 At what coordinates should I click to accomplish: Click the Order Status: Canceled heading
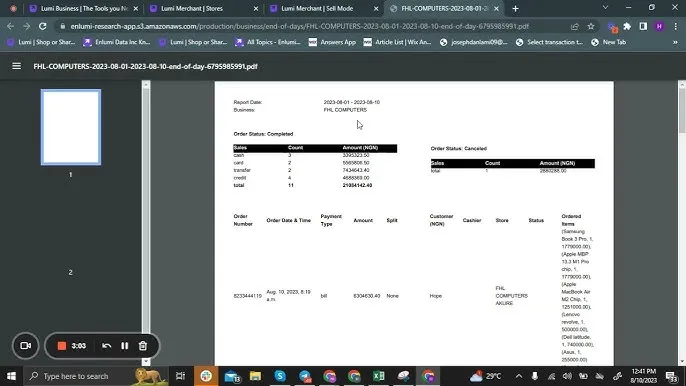[458, 148]
